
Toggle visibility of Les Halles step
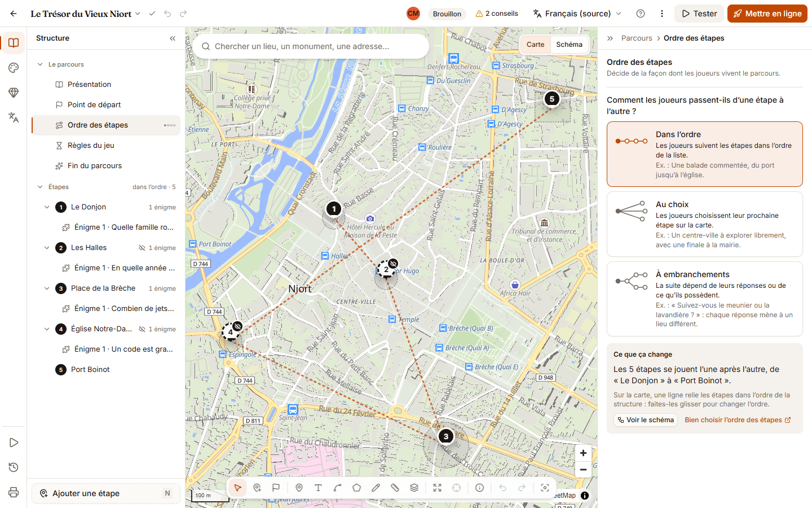point(142,248)
